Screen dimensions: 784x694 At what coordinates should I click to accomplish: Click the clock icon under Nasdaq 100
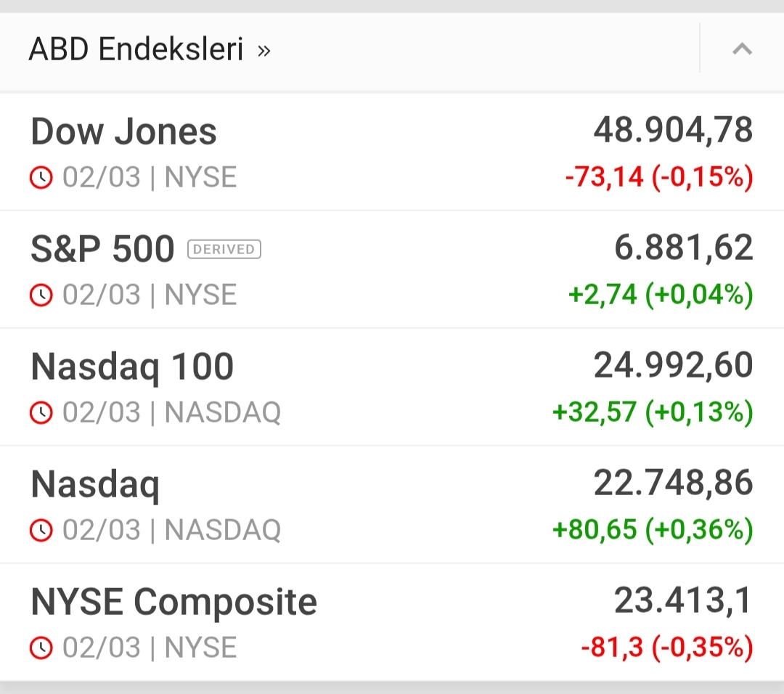(41, 412)
